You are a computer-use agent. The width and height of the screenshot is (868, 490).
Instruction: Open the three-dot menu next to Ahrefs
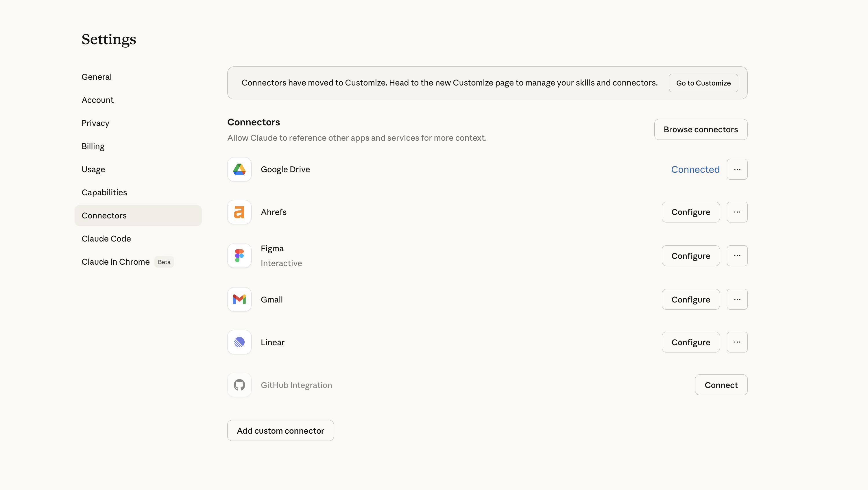737,212
